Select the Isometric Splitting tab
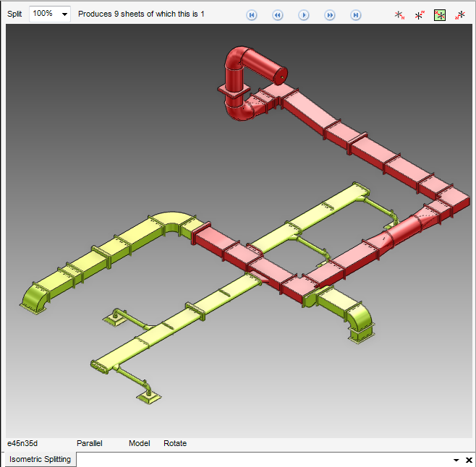This screenshot has width=476, height=467. pyautogui.click(x=40, y=459)
